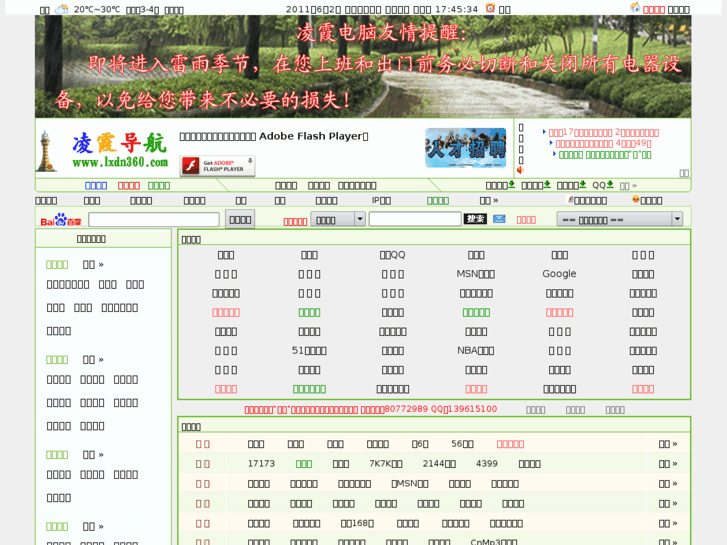
Task: Click the more » link in the MSN row
Action: pyautogui.click(x=668, y=484)
